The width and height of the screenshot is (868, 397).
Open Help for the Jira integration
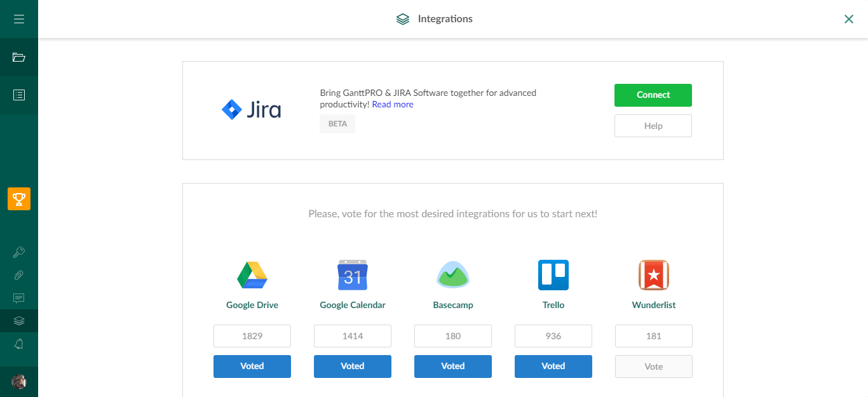[x=653, y=126]
